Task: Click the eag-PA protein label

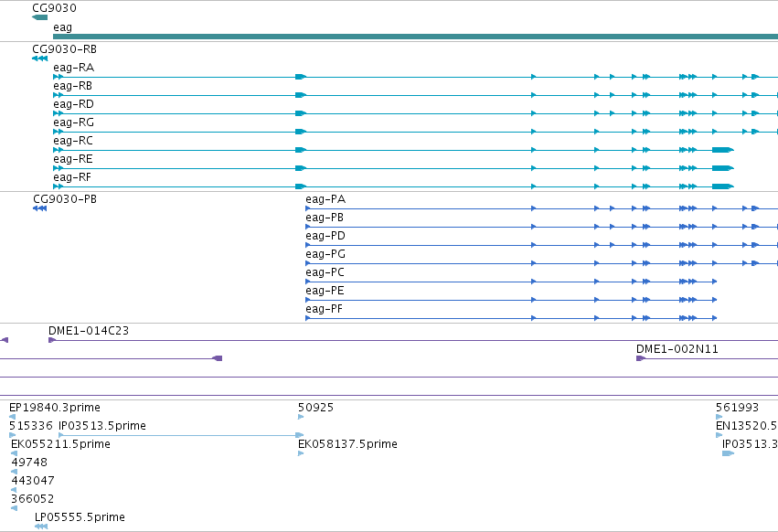Action: (325, 199)
